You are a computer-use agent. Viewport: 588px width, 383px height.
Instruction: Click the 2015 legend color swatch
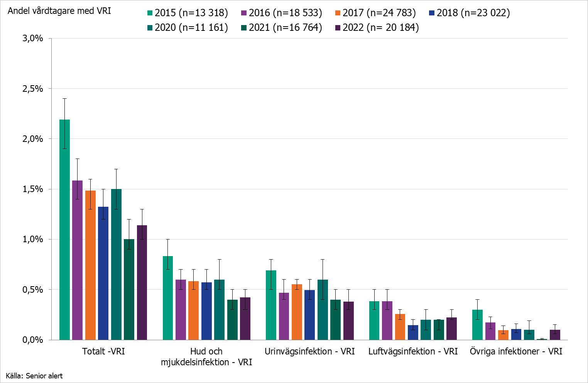tap(150, 13)
